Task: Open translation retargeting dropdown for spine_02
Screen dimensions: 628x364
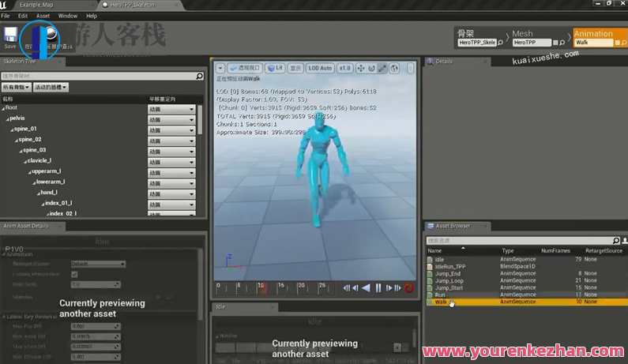Action: (x=171, y=141)
